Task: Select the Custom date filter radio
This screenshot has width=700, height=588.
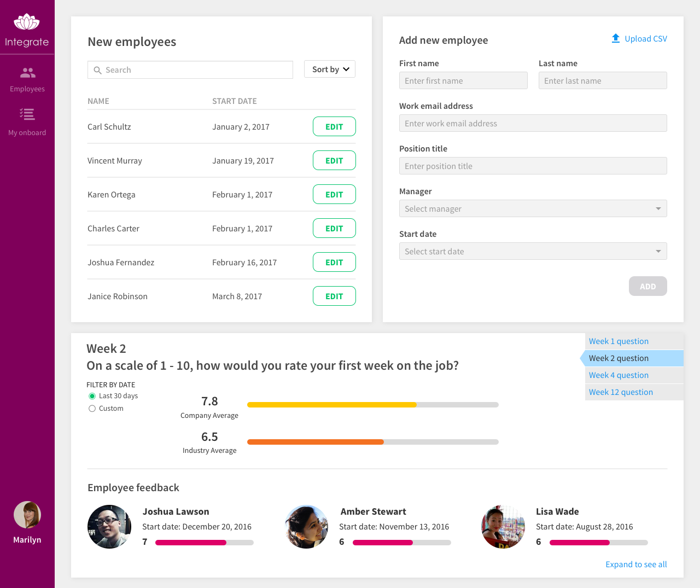Action: [92, 409]
